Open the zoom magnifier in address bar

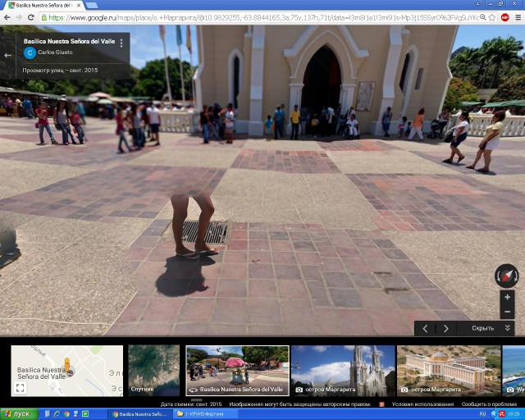(483, 17)
